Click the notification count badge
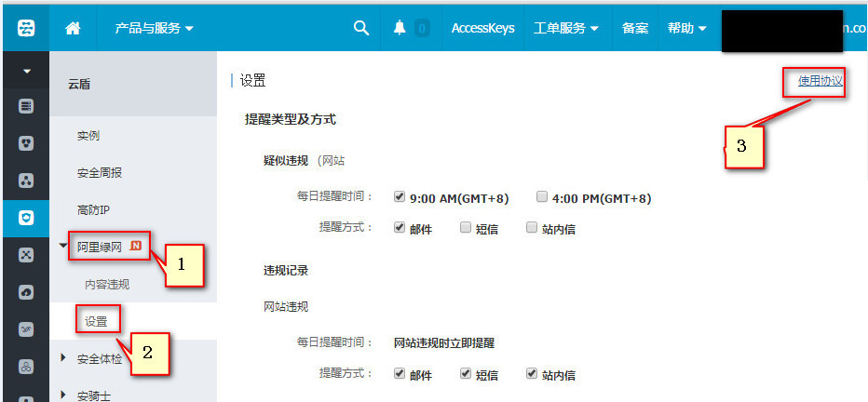This screenshot has width=868, height=402. point(422,28)
